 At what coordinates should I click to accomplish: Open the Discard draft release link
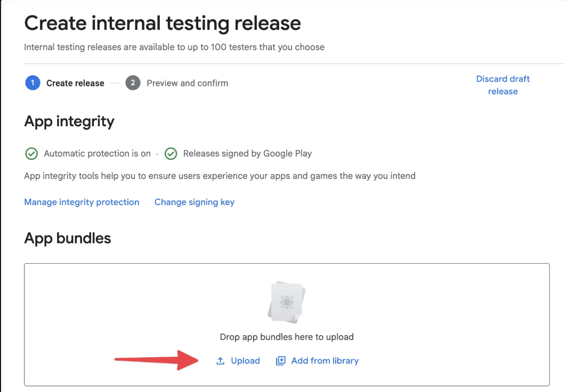click(x=502, y=85)
